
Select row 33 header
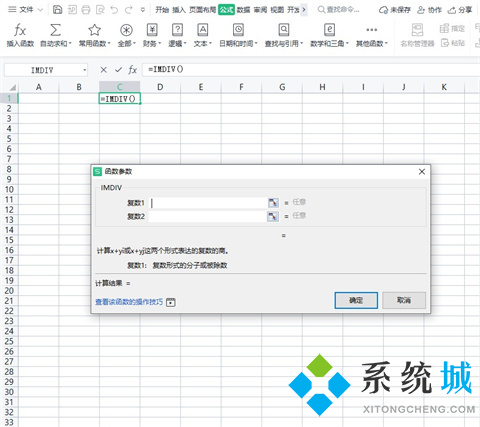pos(9,422)
